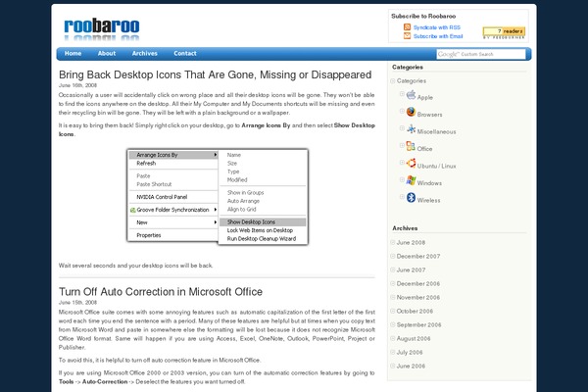The image size is (588, 392).
Task: Expand the Browsers category node
Action: tap(402, 111)
